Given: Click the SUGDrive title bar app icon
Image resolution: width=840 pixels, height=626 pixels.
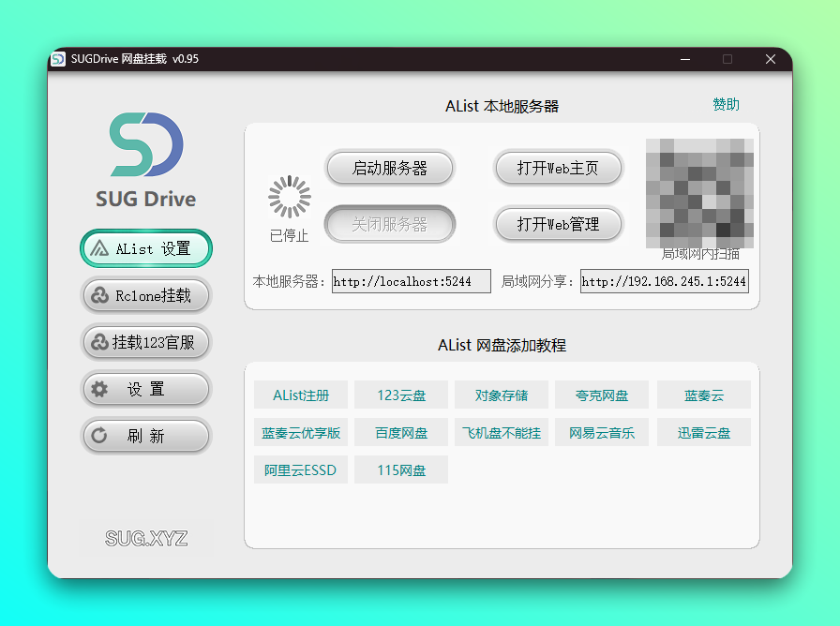Looking at the screenshot, I should point(60,58).
